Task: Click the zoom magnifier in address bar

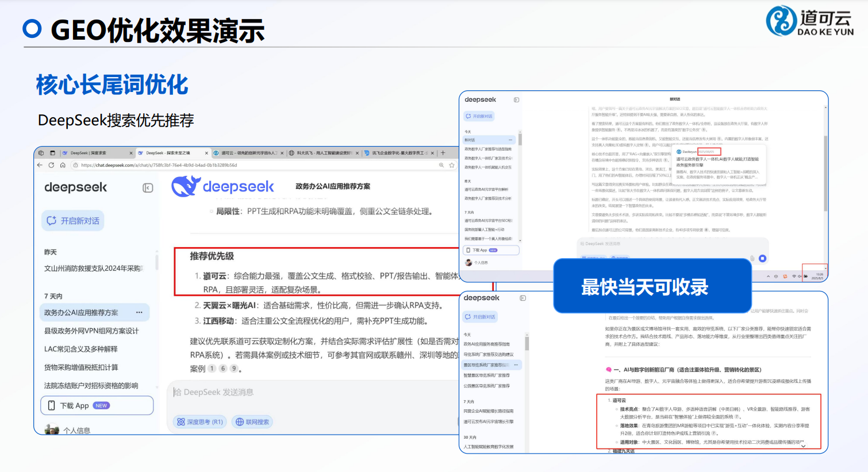Action: (x=441, y=165)
